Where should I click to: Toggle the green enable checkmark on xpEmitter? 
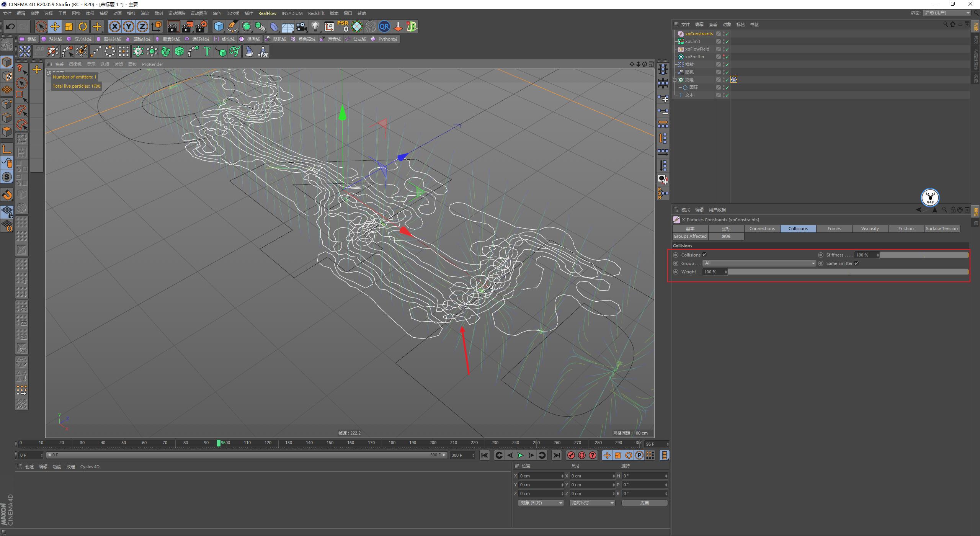(x=726, y=57)
